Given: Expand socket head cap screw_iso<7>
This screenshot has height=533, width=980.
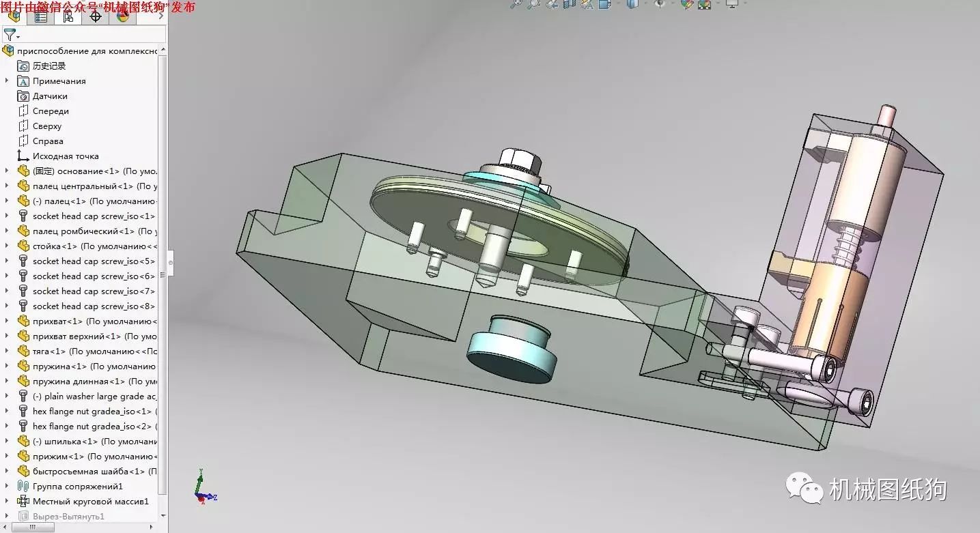Looking at the screenshot, I should [x=7, y=291].
